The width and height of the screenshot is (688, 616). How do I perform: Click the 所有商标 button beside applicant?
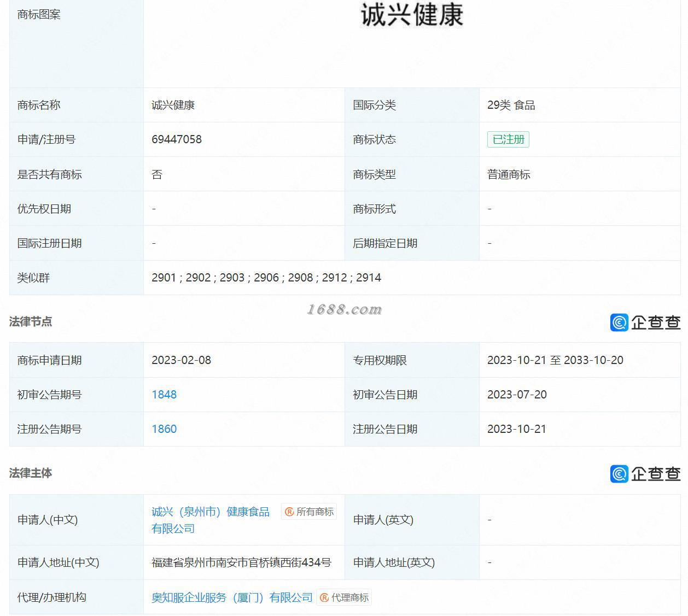click(x=309, y=512)
